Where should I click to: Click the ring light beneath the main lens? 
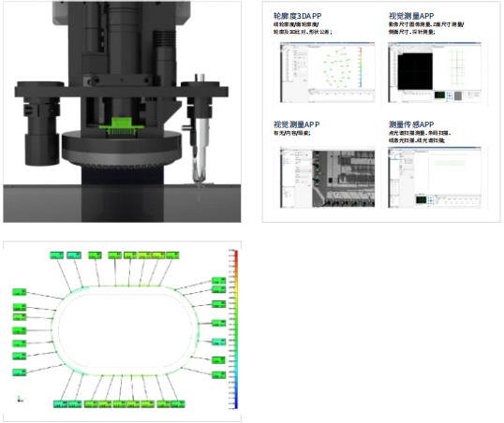pyautogui.click(x=122, y=148)
